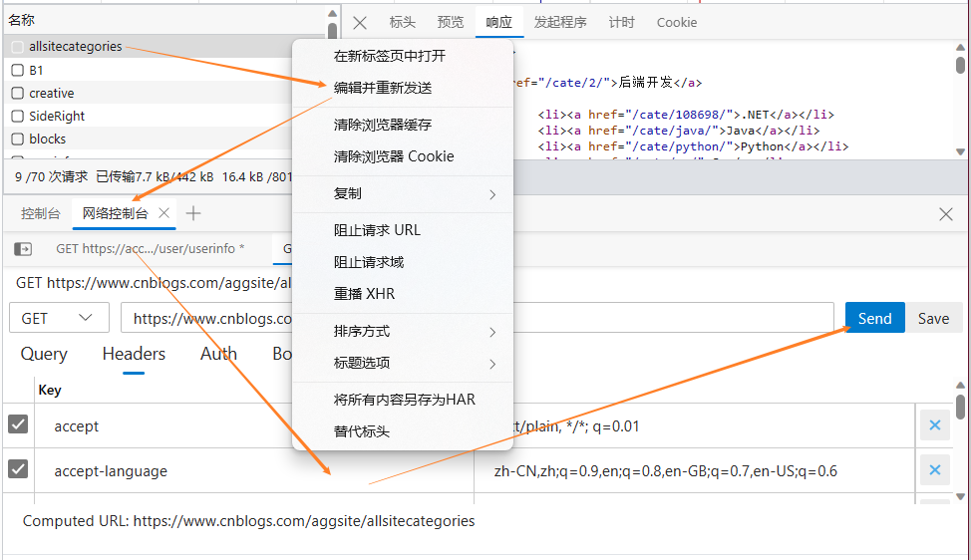Select the B1 request row name

[36, 70]
